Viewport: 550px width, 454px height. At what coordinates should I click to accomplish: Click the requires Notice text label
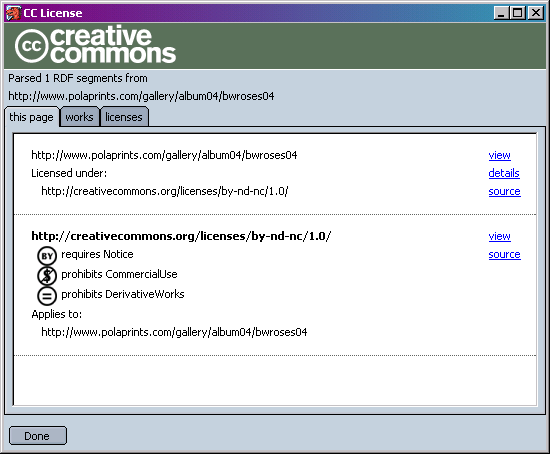[x=97, y=254]
